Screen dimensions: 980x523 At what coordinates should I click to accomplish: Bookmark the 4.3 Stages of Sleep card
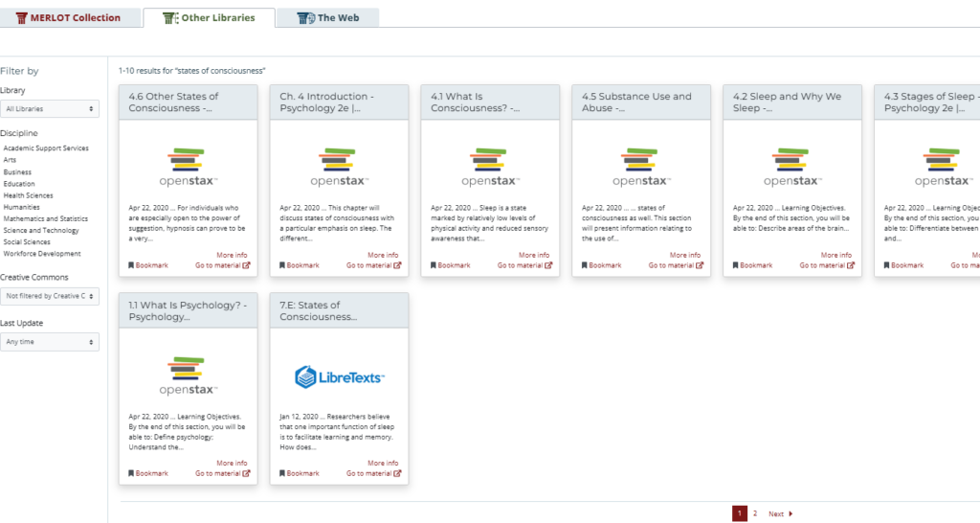point(903,265)
